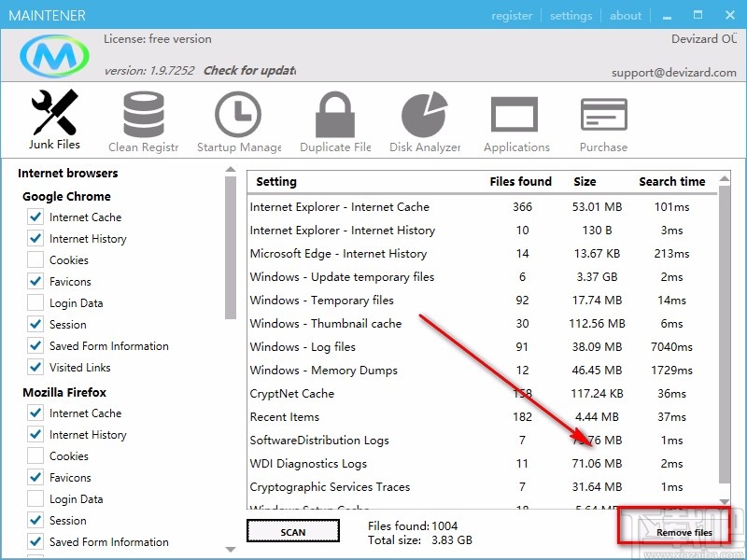Screen dimensions: 747x560
Task: Uncheck Mozilla Firefox Internet History
Action: 35,434
